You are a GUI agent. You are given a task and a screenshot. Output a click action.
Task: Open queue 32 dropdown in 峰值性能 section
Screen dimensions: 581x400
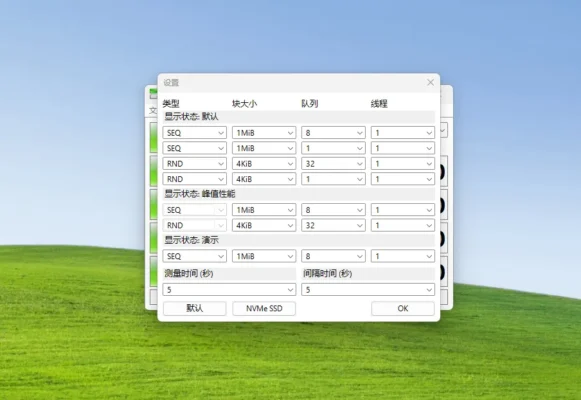pyautogui.click(x=333, y=226)
